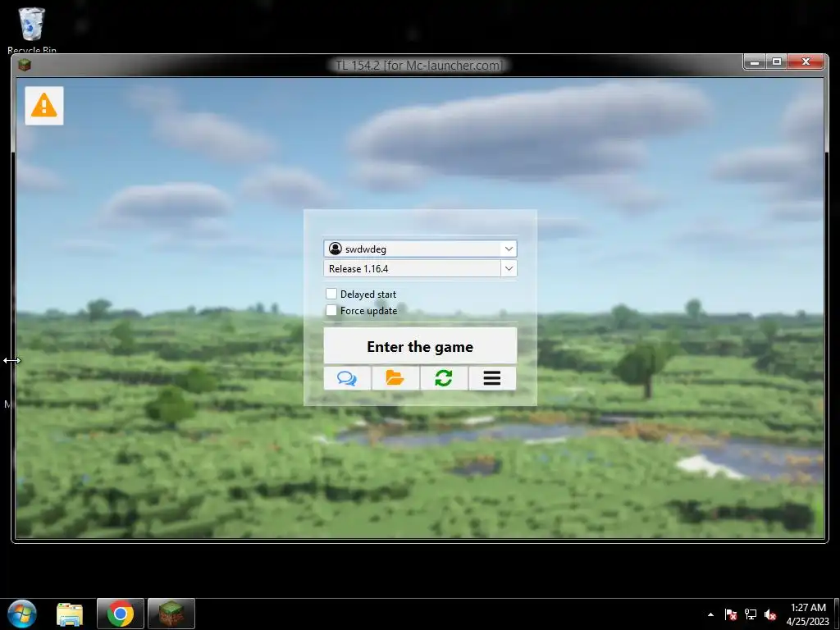Expand the Release 1.16.4 version dropdown arrow
This screenshot has width=840, height=630.
click(509, 268)
